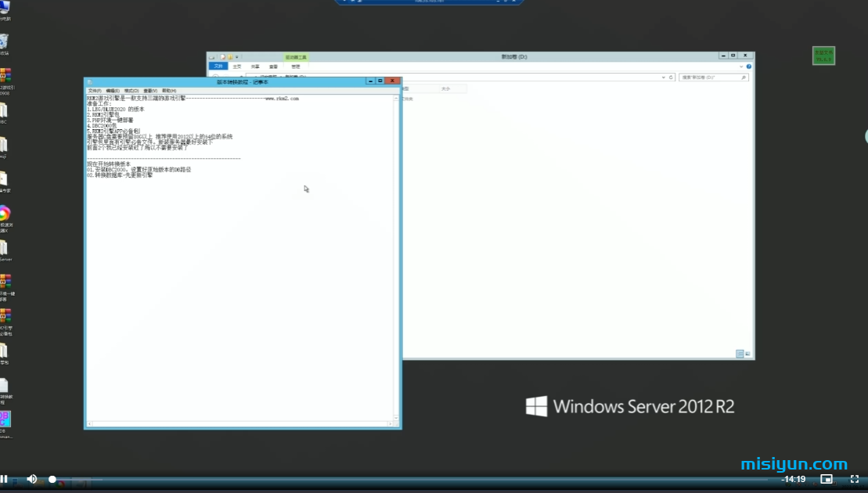Switch Explorer to details view icon at bottom right

tap(740, 354)
